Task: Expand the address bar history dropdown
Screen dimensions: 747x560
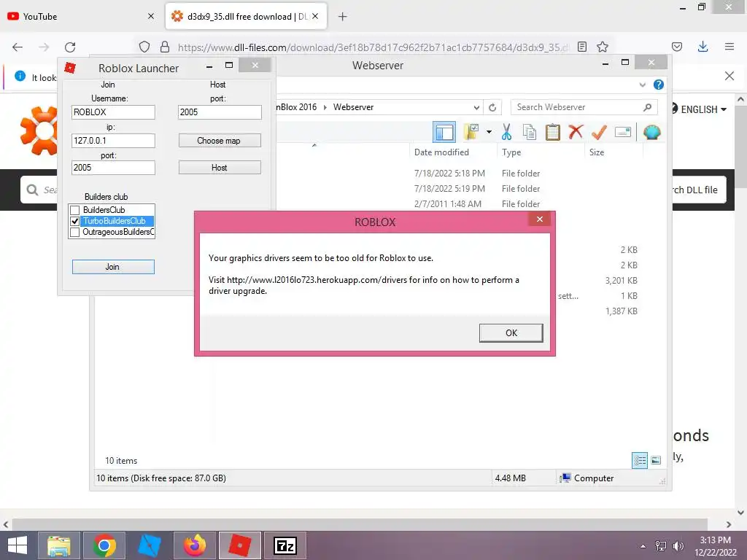Action: pyautogui.click(x=476, y=107)
